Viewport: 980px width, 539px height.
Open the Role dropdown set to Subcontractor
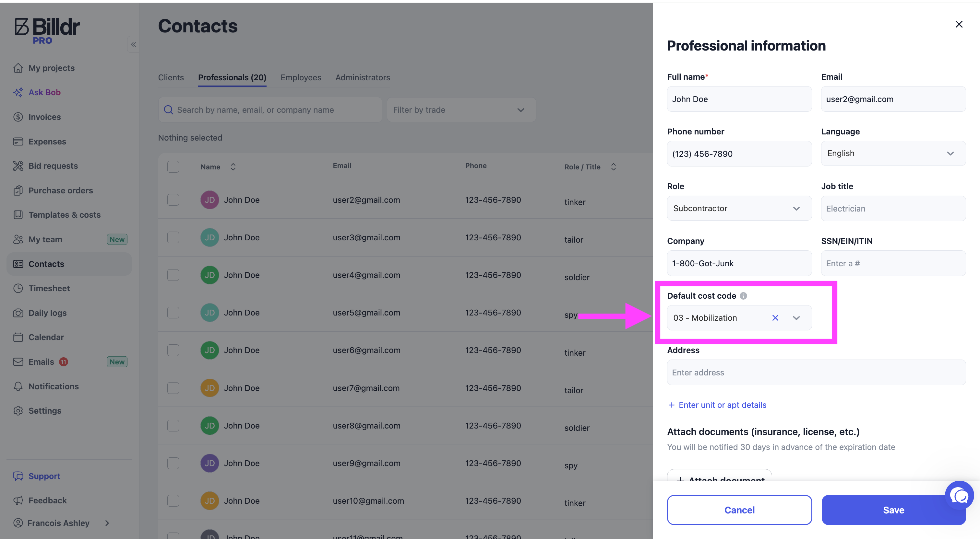pos(739,208)
